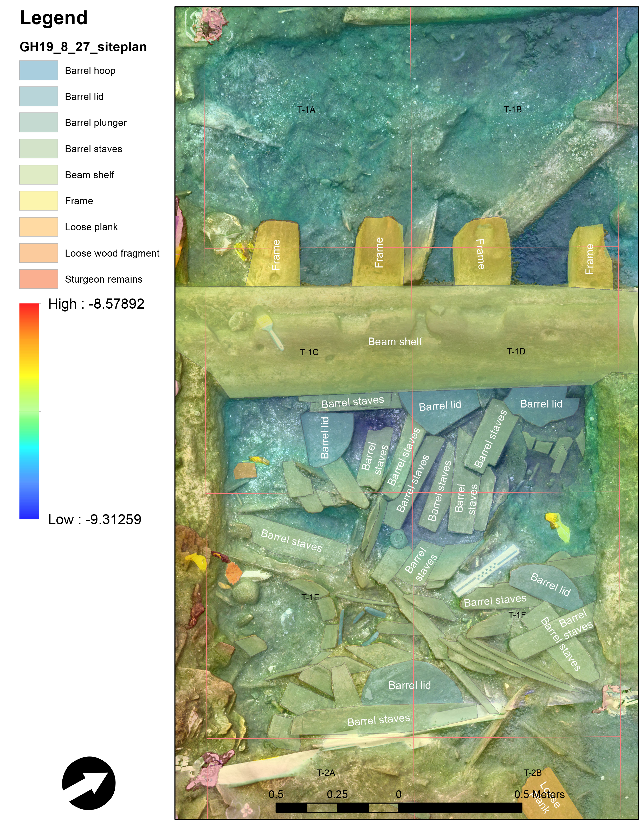Click the Frame yellow legend swatch
The height and width of the screenshot is (840, 640).
coord(38,200)
